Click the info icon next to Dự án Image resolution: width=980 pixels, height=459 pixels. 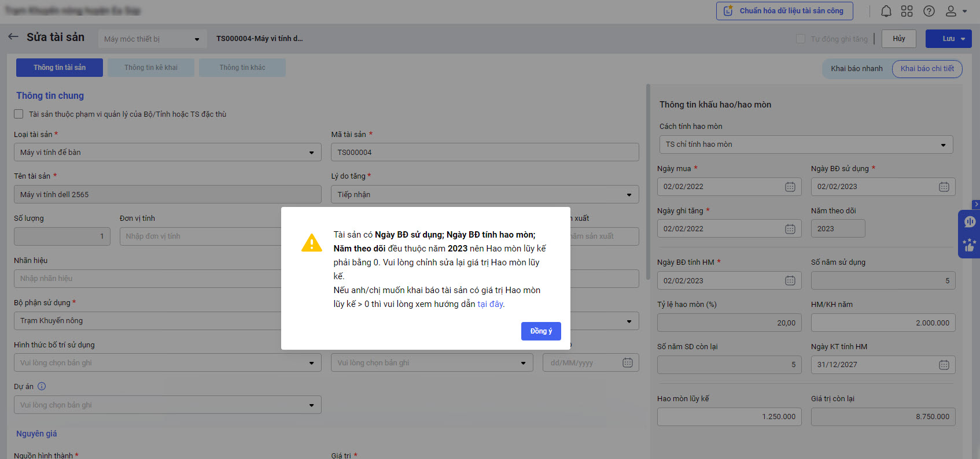pyautogui.click(x=42, y=386)
